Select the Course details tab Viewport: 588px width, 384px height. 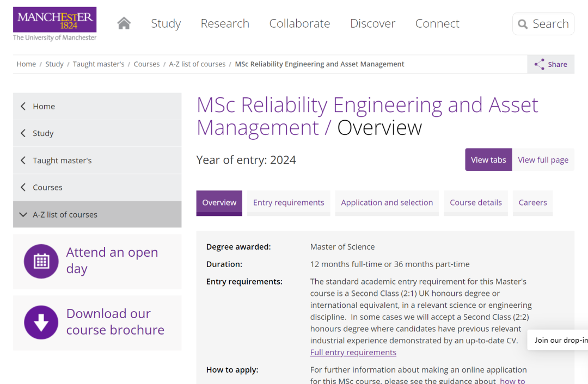[x=475, y=203]
